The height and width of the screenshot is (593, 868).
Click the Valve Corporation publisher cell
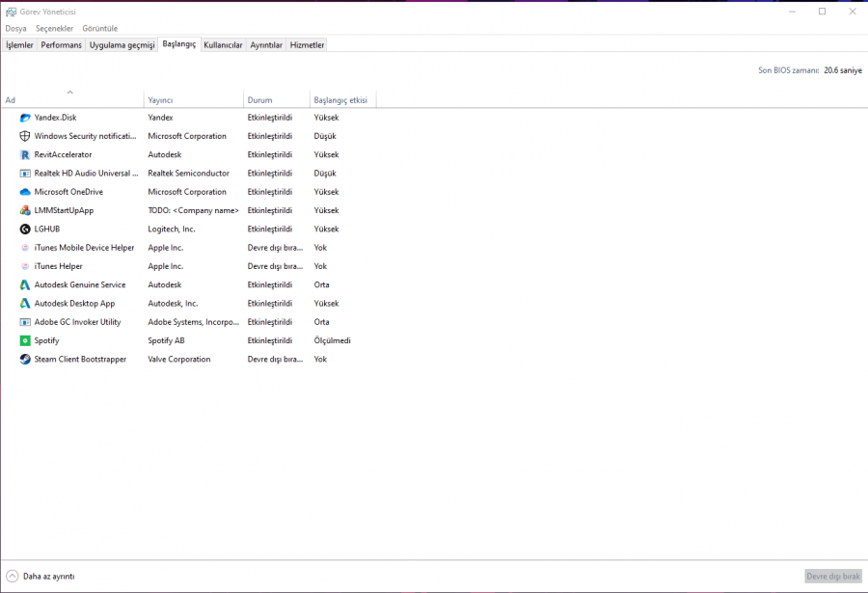tap(179, 359)
